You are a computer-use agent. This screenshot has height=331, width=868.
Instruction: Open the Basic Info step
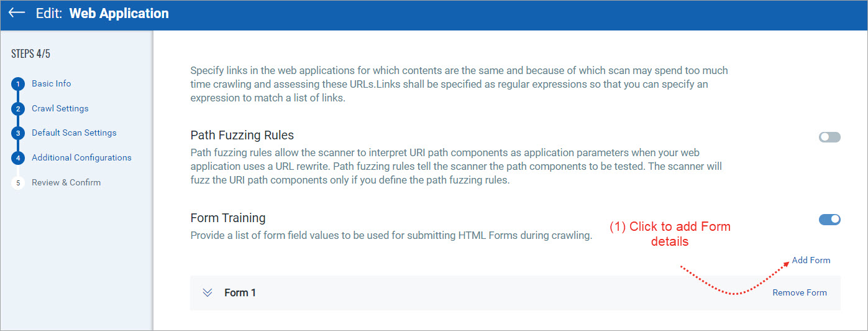(x=52, y=83)
